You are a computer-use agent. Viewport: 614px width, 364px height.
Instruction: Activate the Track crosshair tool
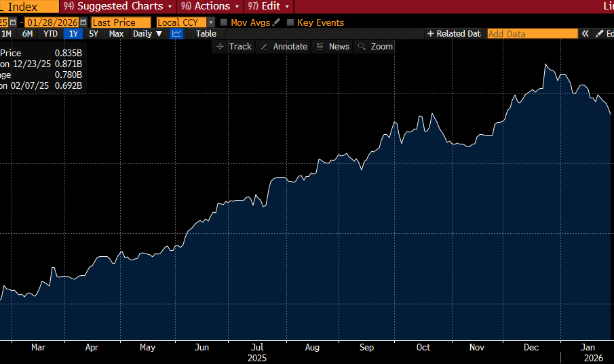[233, 46]
